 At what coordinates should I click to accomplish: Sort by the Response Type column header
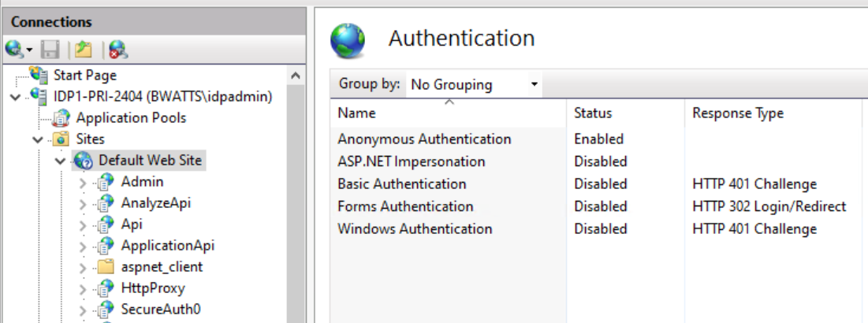coord(773,113)
